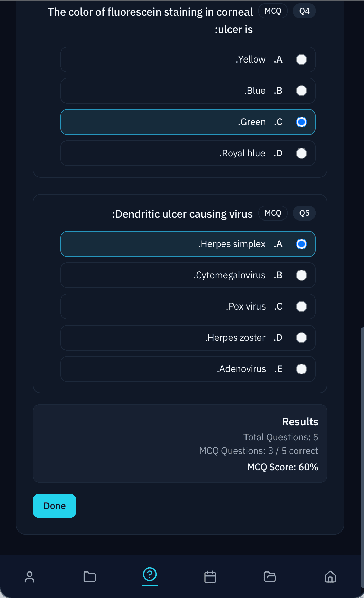The image size is (364, 598).
Task: Open the calendar tab
Action: coord(210,577)
